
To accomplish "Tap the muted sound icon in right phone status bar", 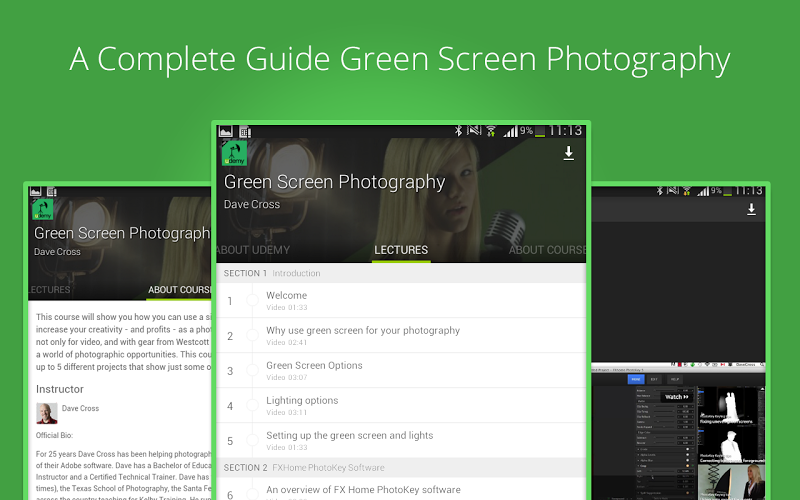I will (673, 191).
